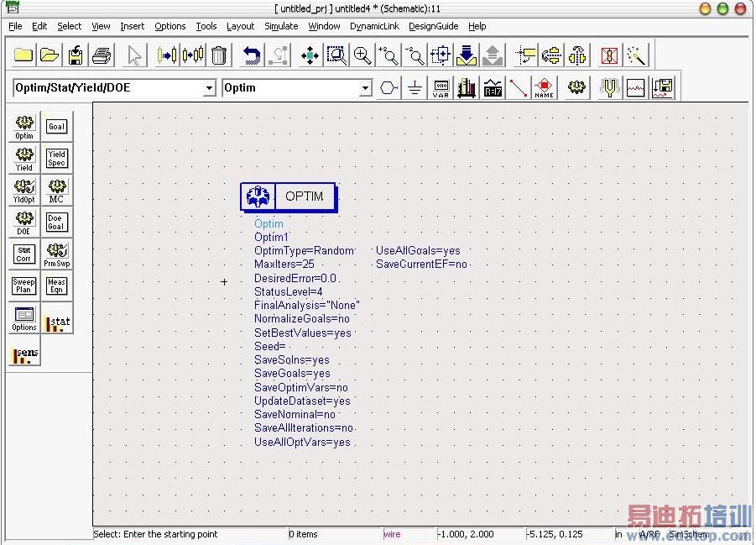
Task: Click the OptimType=Random parameter text
Action: click(305, 251)
